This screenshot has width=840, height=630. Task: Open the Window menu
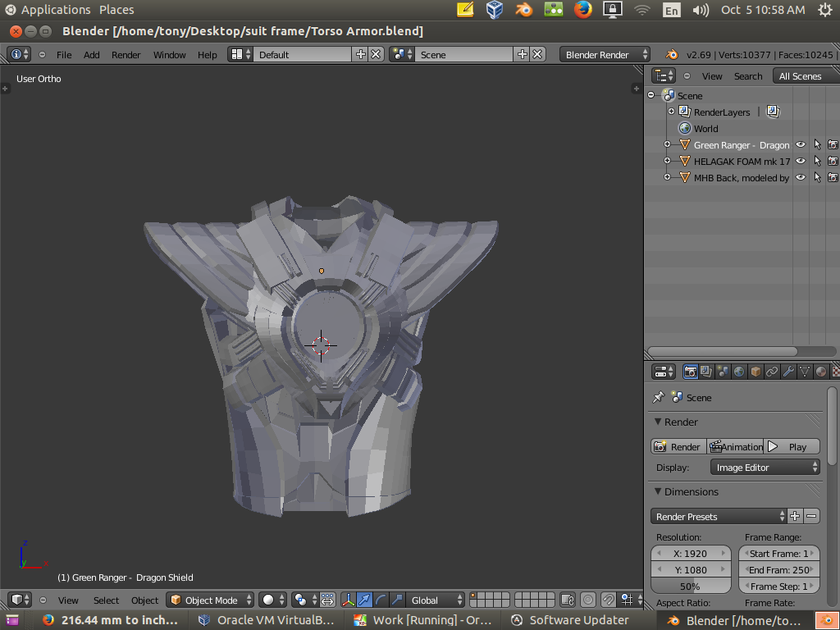point(169,55)
